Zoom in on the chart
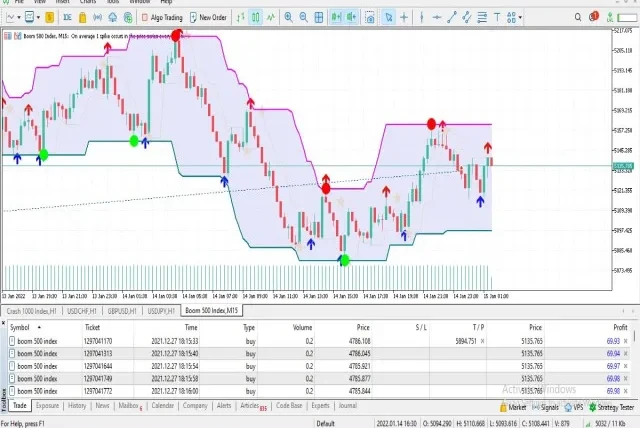 [289, 18]
